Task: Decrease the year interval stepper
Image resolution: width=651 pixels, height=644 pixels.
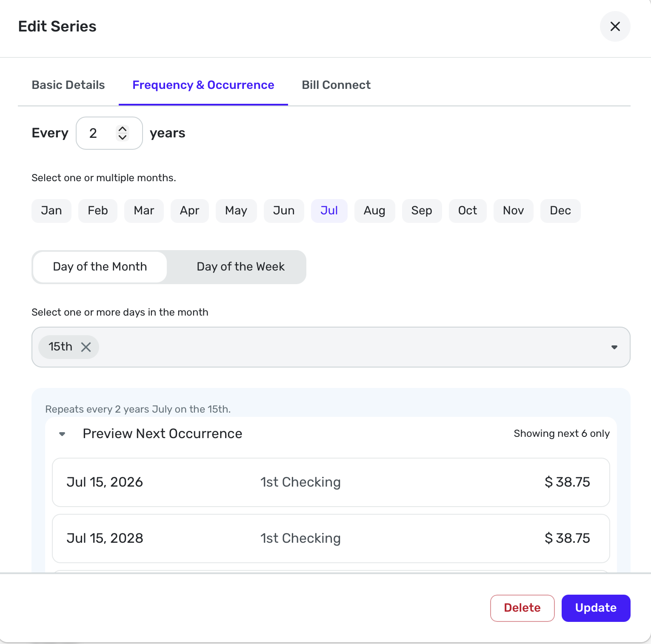Action: tap(123, 137)
